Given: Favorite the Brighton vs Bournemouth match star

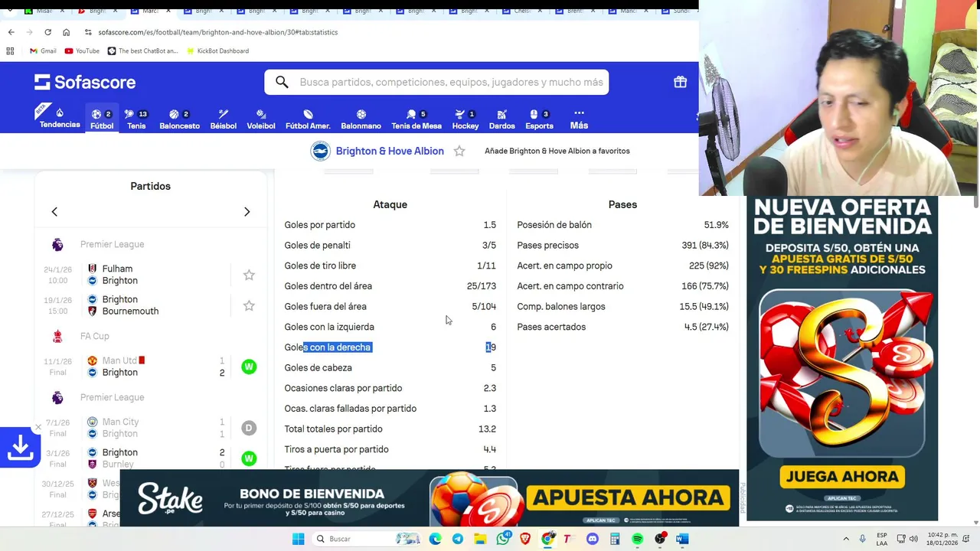Looking at the screenshot, I should tap(249, 305).
